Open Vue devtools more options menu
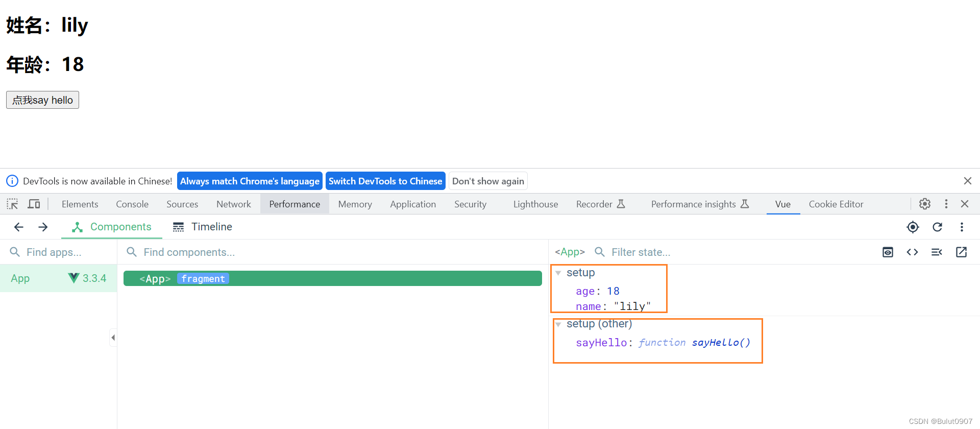 [962, 227]
